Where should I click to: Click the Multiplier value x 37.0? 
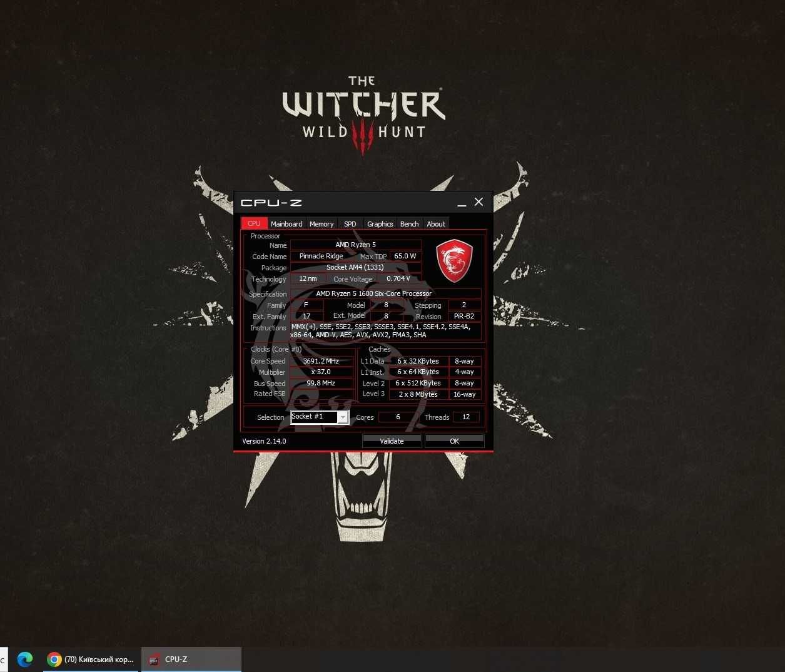coord(321,372)
